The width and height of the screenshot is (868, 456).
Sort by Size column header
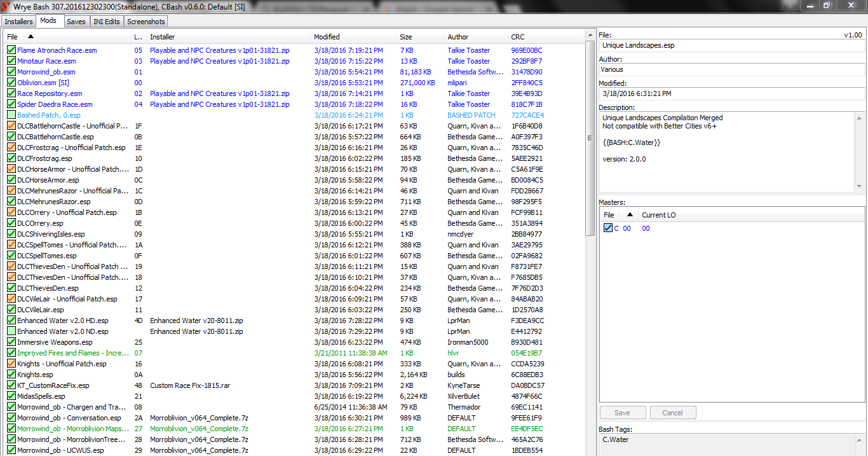419,37
